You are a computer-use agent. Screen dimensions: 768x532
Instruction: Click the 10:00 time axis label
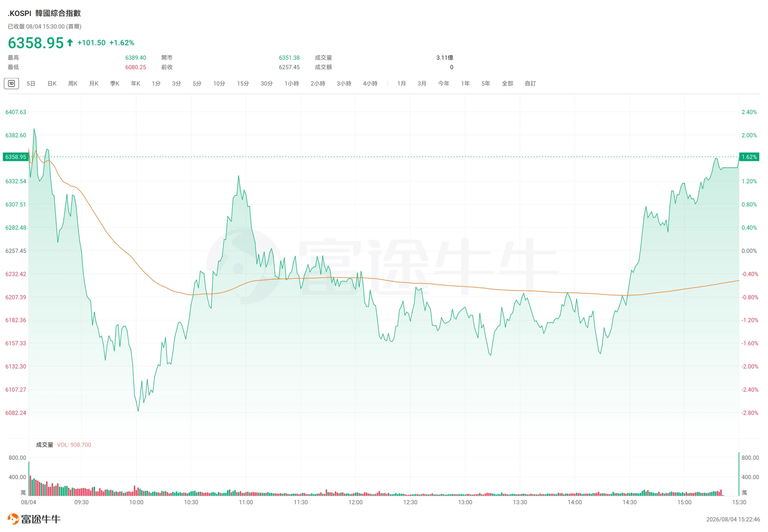click(x=136, y=502)
